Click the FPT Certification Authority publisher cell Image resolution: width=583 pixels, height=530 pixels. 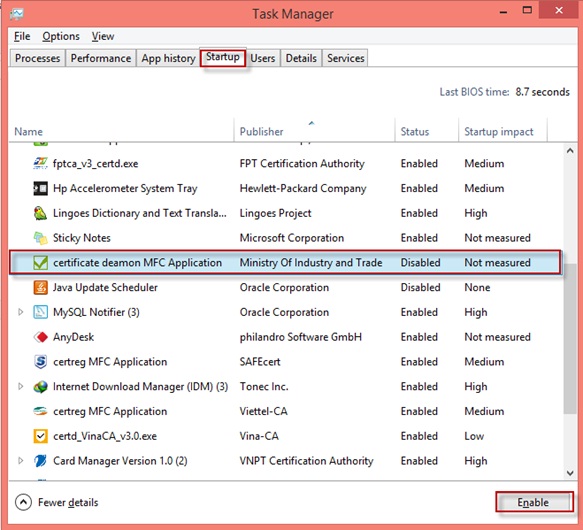pyautogui.click(x=302, y=164)
